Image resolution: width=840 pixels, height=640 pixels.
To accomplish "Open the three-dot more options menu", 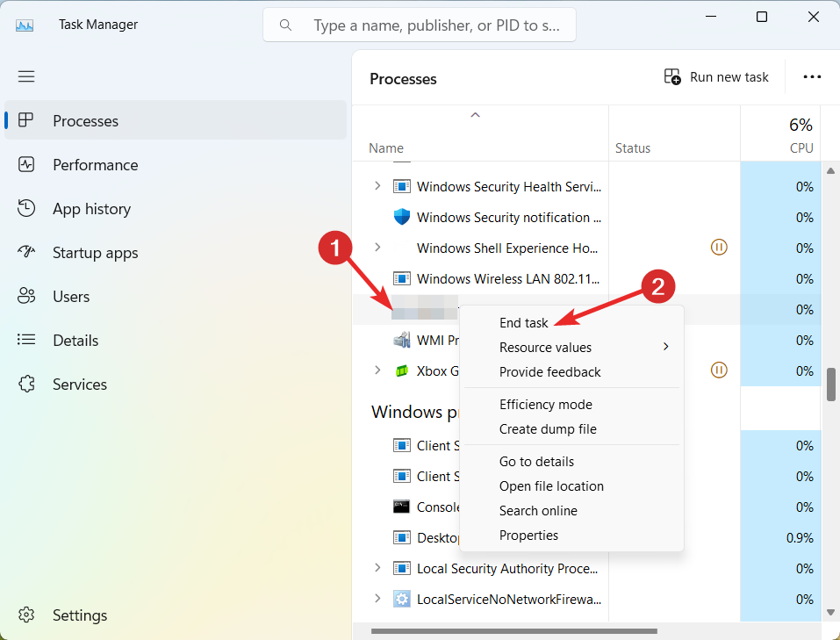I will coord(812,77).
